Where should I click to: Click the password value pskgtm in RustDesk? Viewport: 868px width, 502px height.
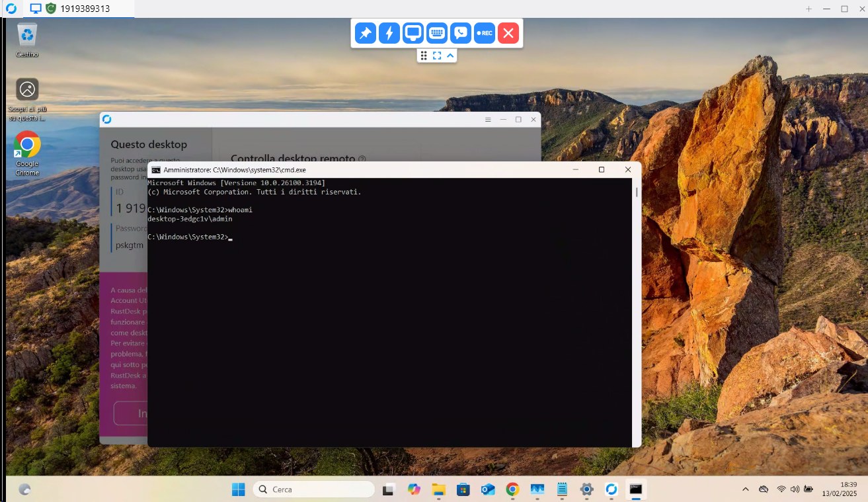130,245
